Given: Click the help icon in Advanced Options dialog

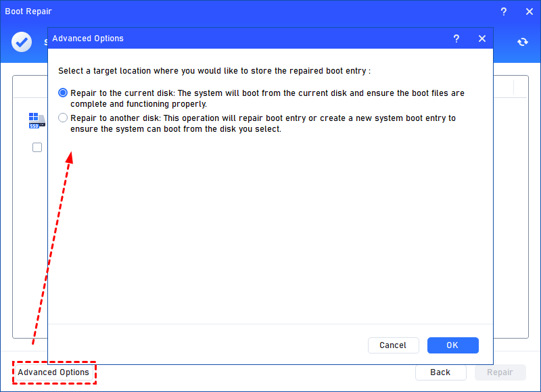Looking at the screenshot, I should point(456,39).
